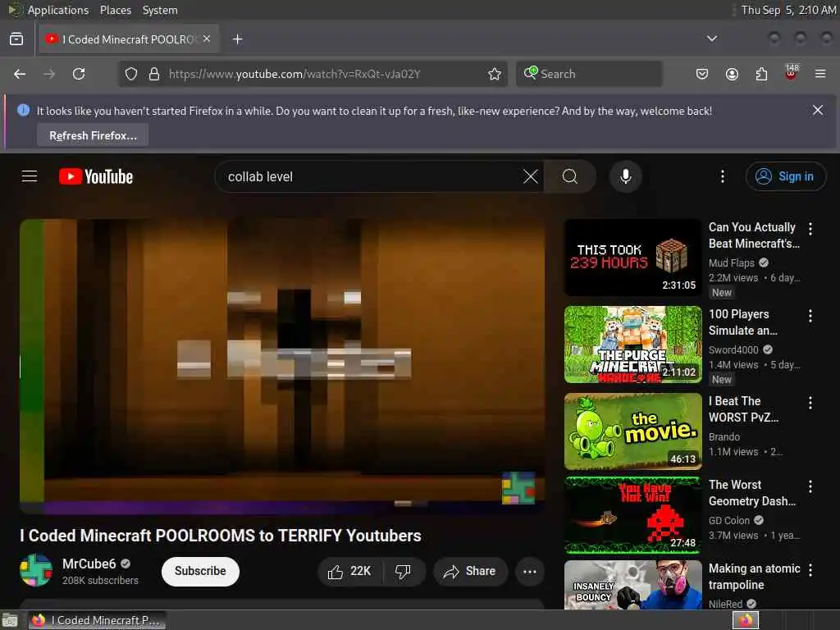Go forward with the browser forward arrow

point(49,74)
